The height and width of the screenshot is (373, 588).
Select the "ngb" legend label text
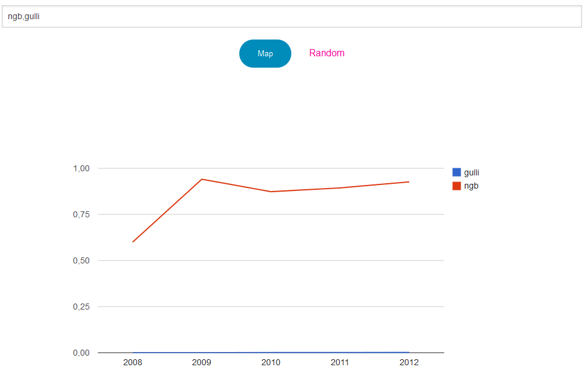coord(471,186)
